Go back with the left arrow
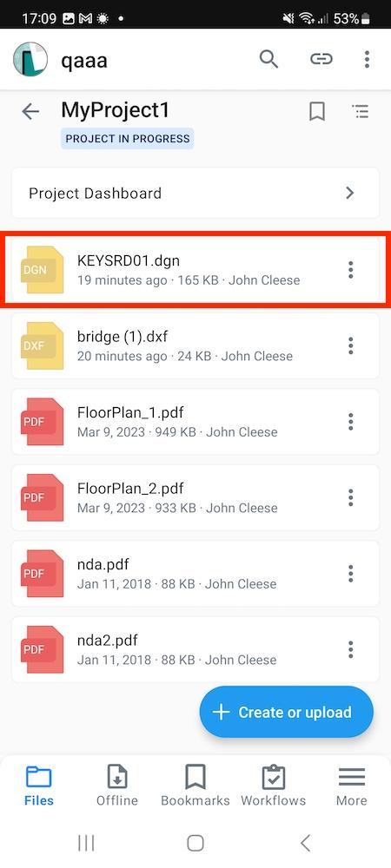 tap(30, 112)
